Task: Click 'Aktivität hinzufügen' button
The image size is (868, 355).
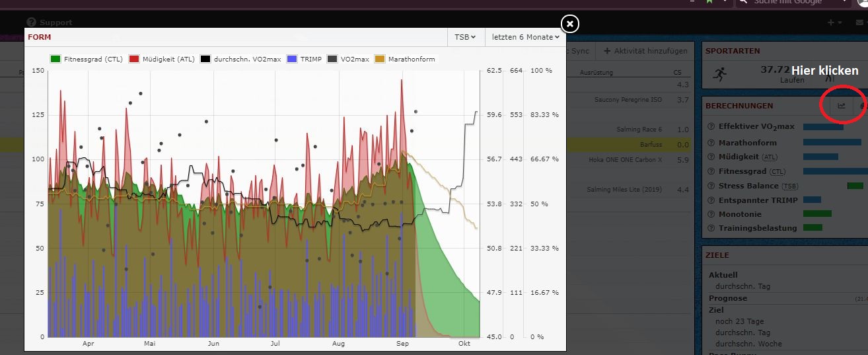Action: coord(645,51)
